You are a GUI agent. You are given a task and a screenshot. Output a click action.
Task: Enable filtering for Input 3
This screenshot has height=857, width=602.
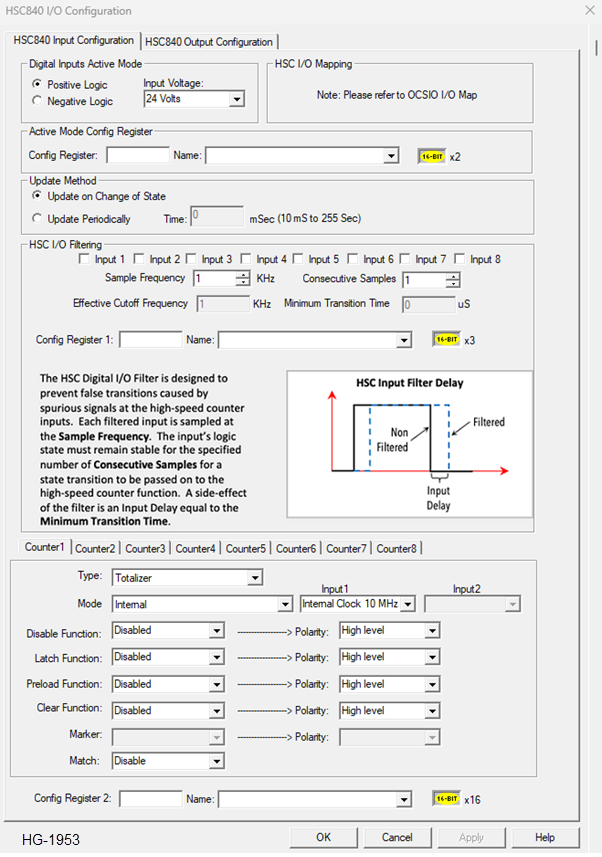click(191, 259)
